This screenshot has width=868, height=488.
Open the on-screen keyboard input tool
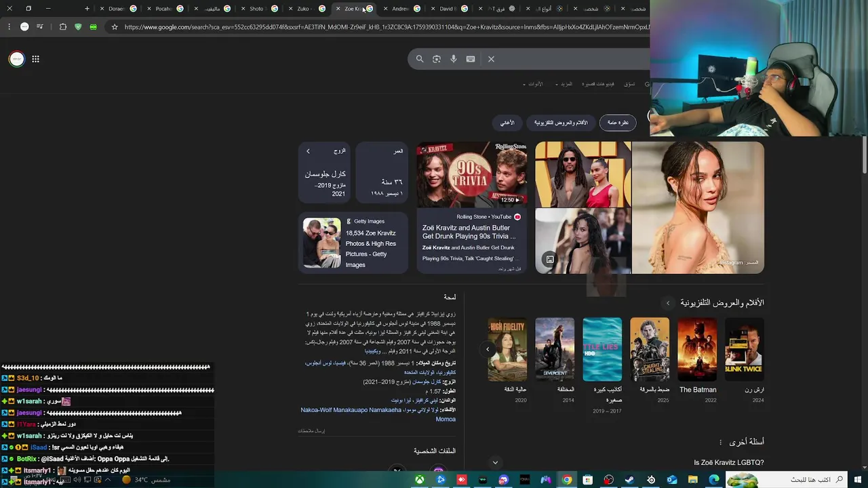tap(471, 59)
